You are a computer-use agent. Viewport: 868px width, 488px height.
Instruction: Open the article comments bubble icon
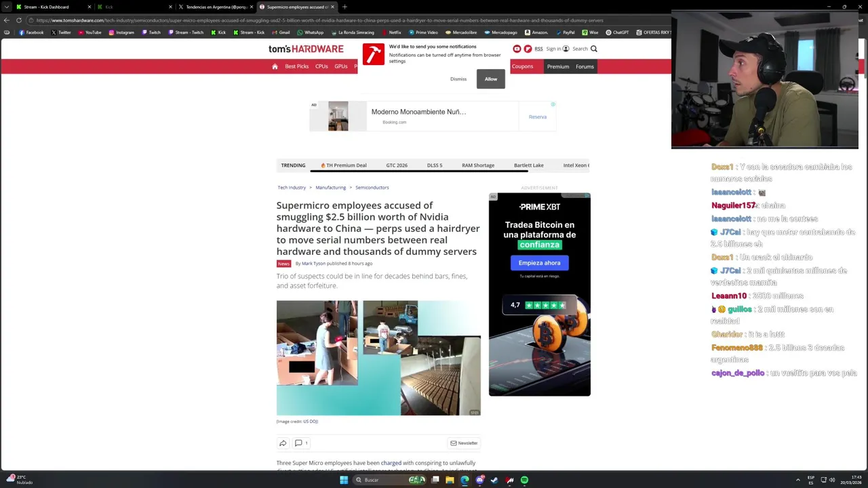point(298,443)
